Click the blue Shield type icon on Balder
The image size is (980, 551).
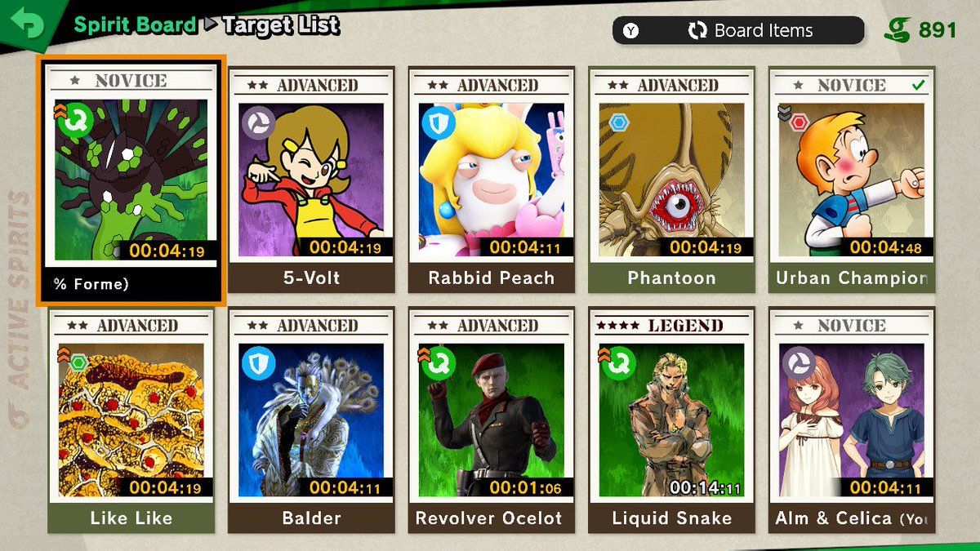coord(259,362)
